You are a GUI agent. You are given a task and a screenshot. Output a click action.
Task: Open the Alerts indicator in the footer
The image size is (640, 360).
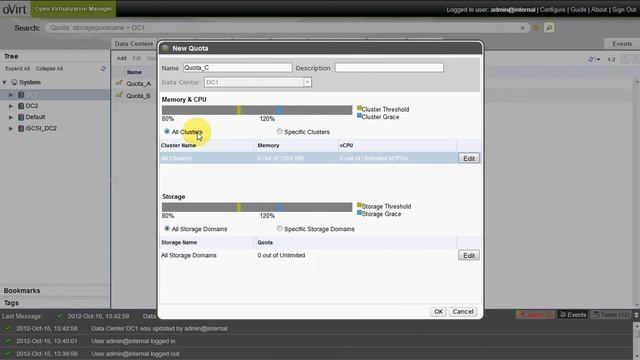pyautogui.click(x=535, y=315)
